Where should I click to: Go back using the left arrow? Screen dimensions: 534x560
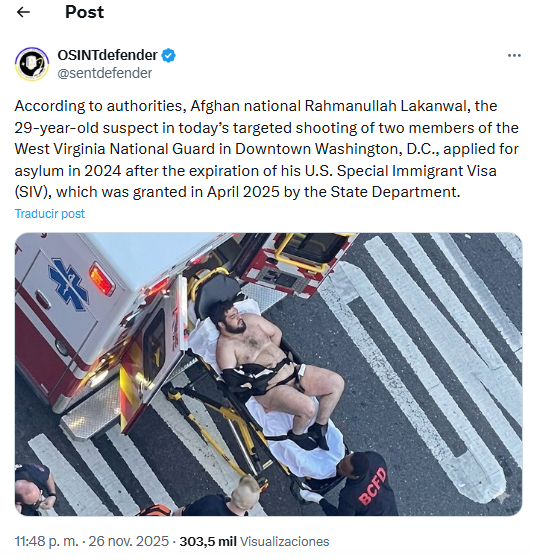23,12
